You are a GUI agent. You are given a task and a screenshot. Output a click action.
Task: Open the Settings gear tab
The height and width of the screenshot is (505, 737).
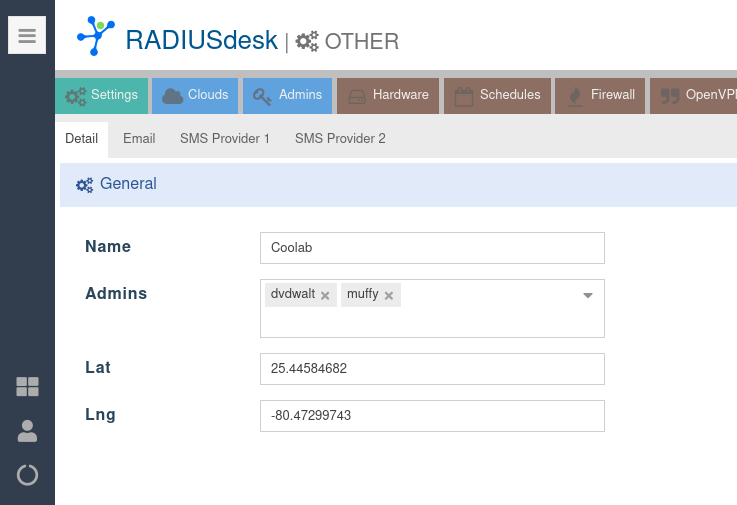tap(101, 96)
